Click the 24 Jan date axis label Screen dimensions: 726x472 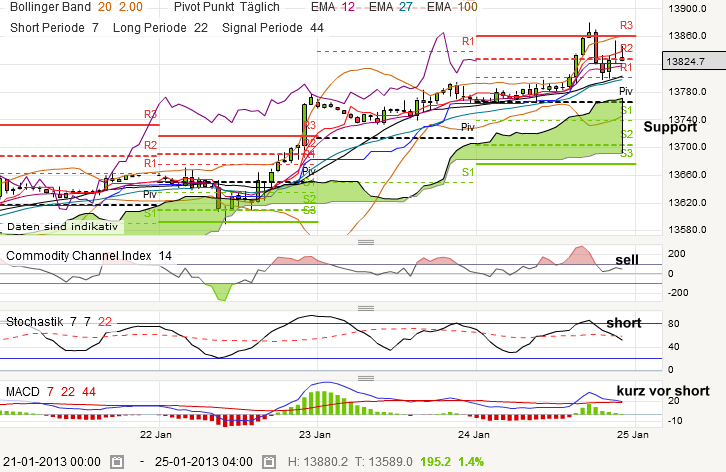click(474, 434)
